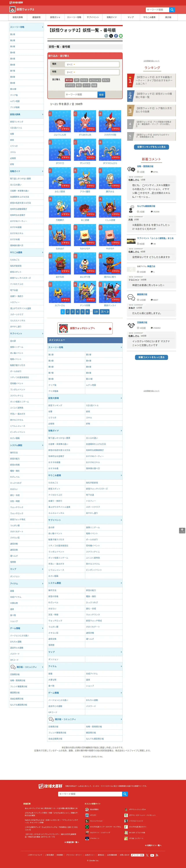Click the ポケ森 コンプリート icon in the footer
This screenshot has width=186, height=868.
click(126, 838)
